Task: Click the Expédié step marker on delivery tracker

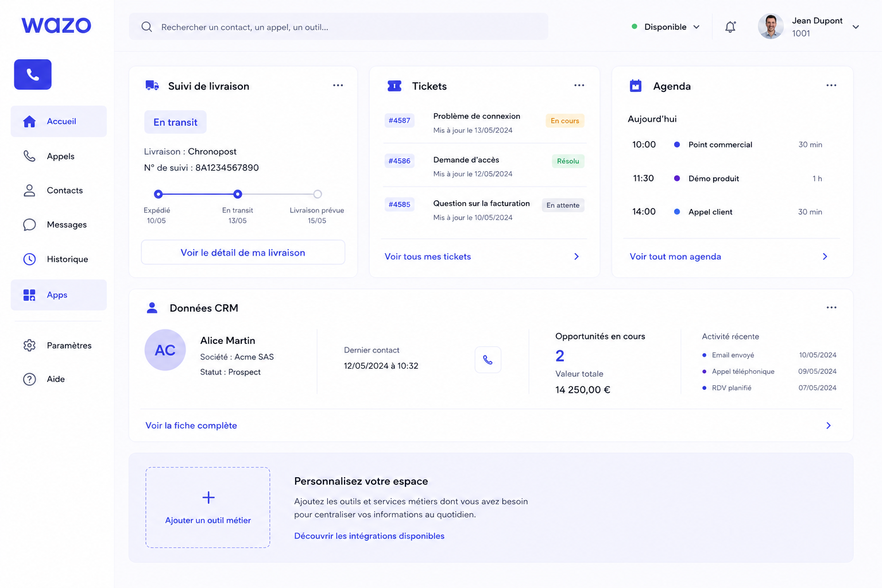Action: point(158,194)
